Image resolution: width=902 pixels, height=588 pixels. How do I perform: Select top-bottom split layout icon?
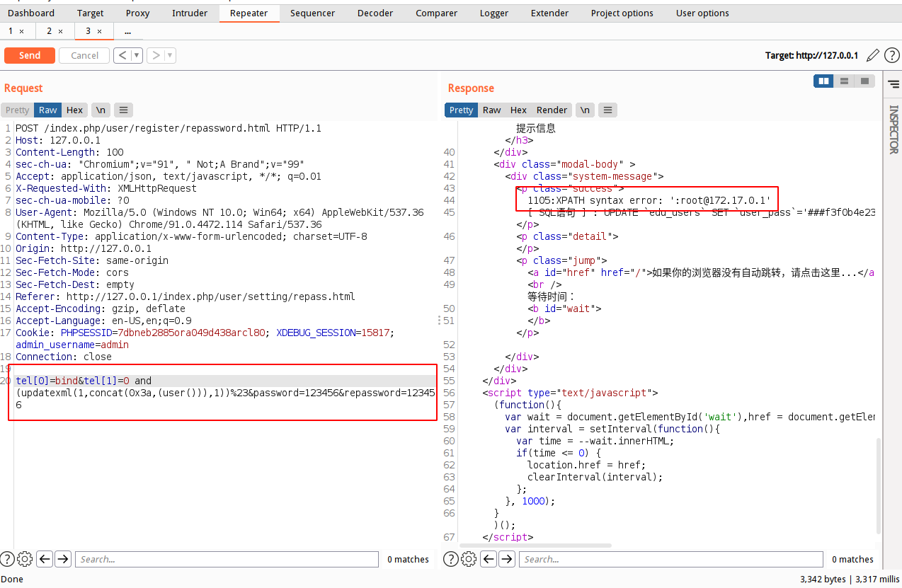[844, 81]
